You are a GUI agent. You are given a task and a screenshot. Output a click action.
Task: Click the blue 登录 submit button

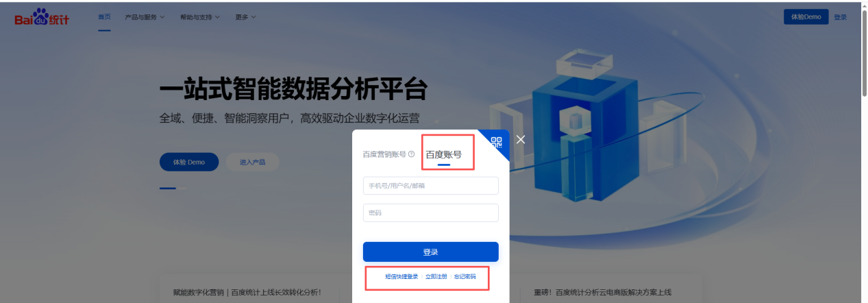[x=430, y=252]
